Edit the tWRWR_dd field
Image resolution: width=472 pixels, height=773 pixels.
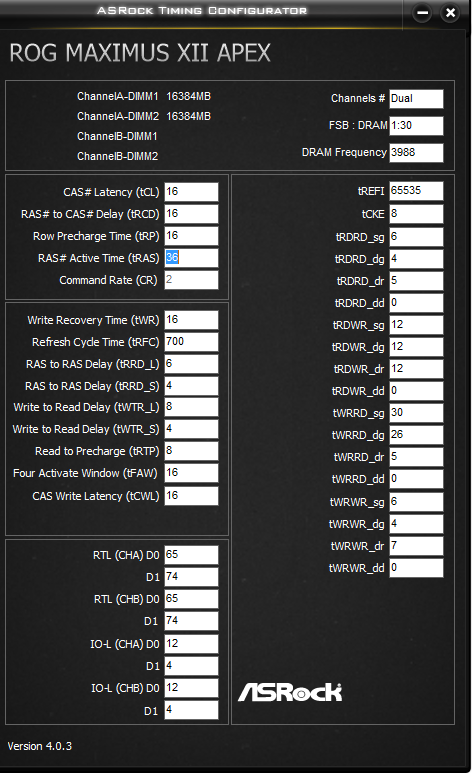pyautogui.click(x=416, y=568)
